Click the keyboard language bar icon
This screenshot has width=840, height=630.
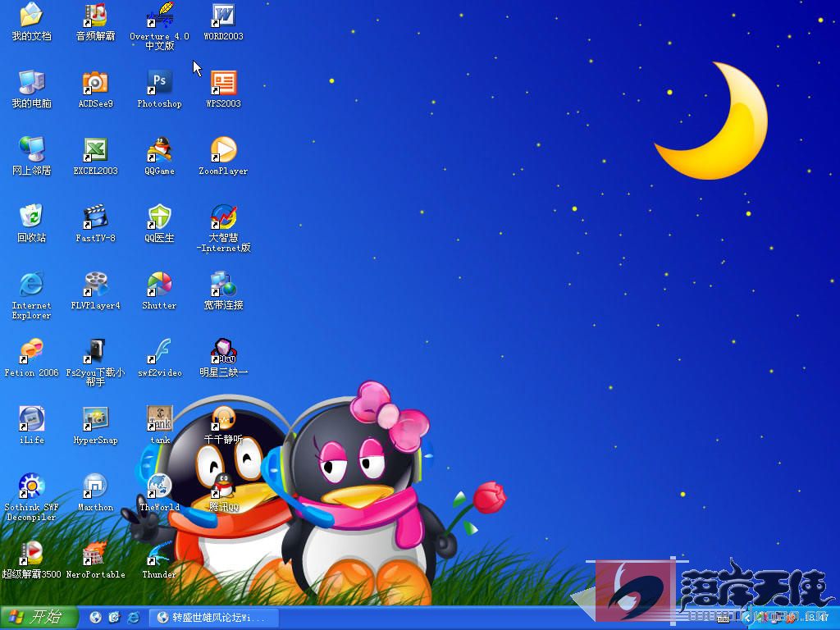pos(723,619)
